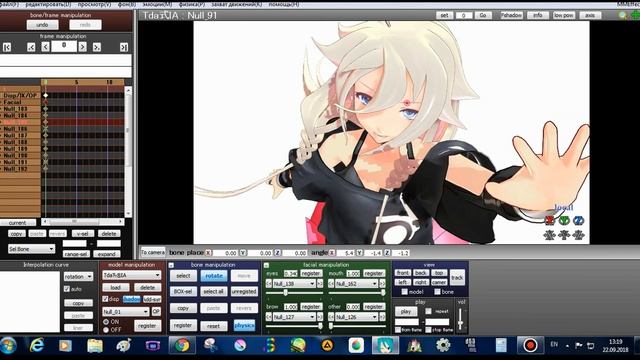Open Internet Explorer from the taskbar

37,345
